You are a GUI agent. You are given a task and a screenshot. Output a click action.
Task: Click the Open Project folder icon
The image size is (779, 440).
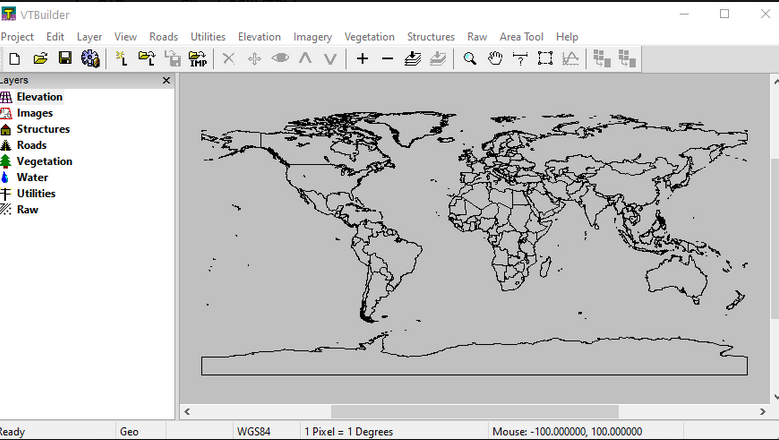click(x=40, y=59)
